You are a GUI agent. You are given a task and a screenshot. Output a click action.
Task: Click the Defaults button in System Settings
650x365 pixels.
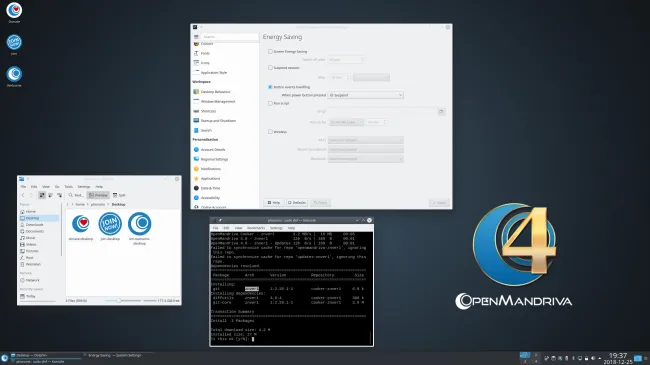tap(297, 203)
